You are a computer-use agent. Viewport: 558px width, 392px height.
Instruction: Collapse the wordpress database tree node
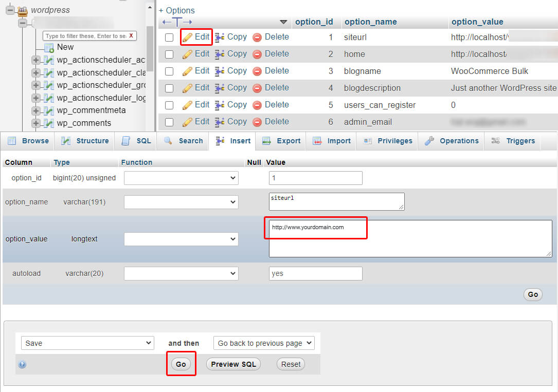[10, 10]
